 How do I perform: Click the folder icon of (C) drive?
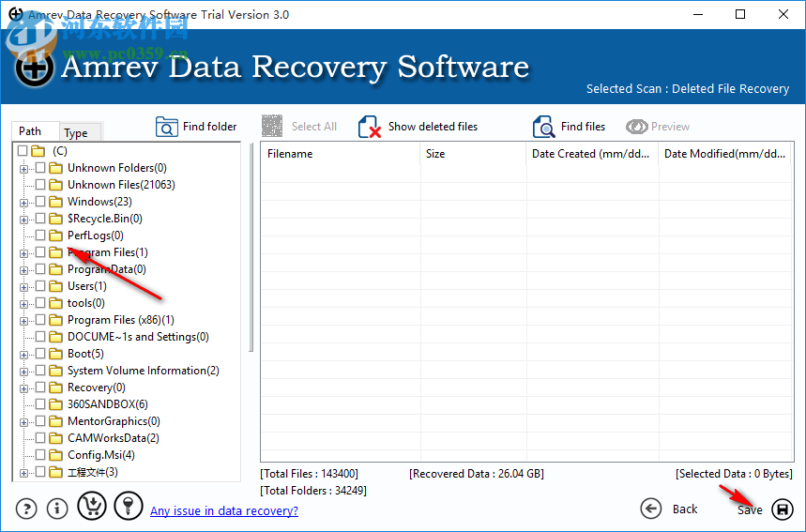pos(38,151)
